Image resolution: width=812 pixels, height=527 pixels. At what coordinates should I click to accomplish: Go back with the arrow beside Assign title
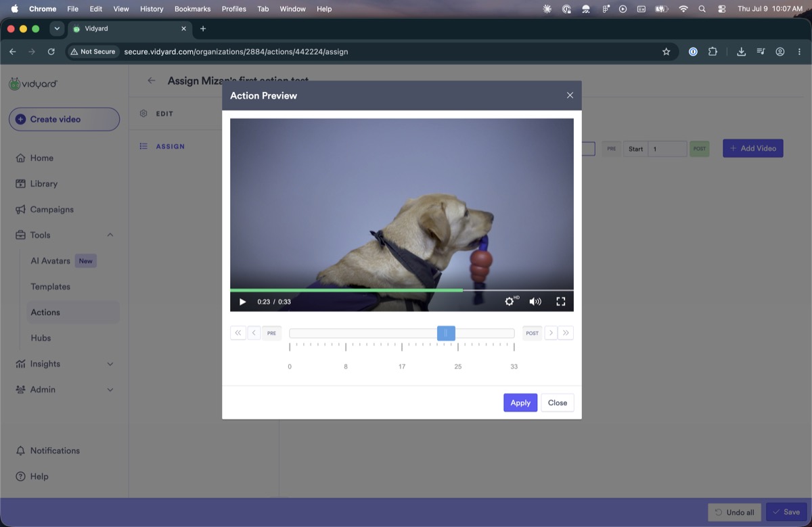click(x=152, y=81)
